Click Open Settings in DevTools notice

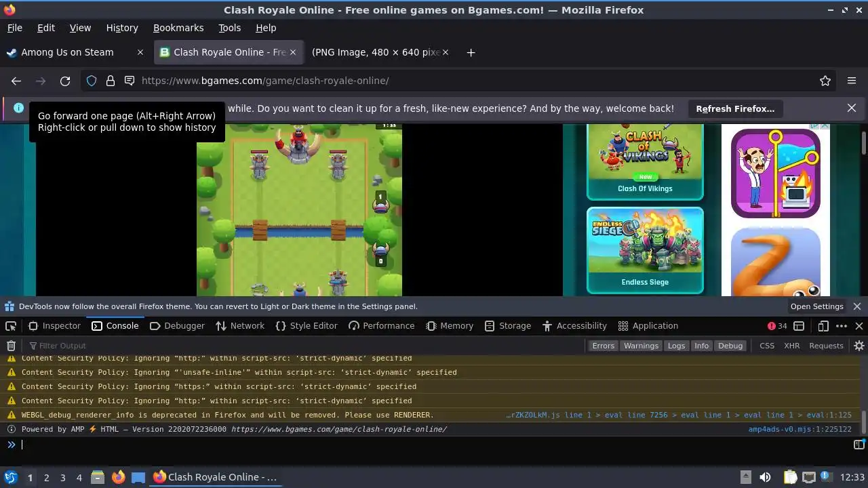coord(816,306)
